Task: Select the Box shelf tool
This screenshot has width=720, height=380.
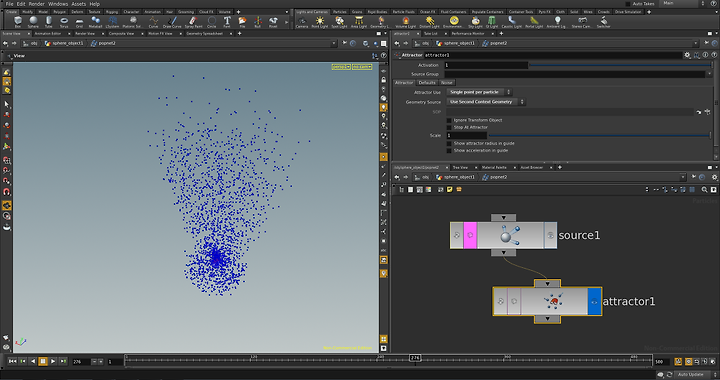Action: point(17,22)
